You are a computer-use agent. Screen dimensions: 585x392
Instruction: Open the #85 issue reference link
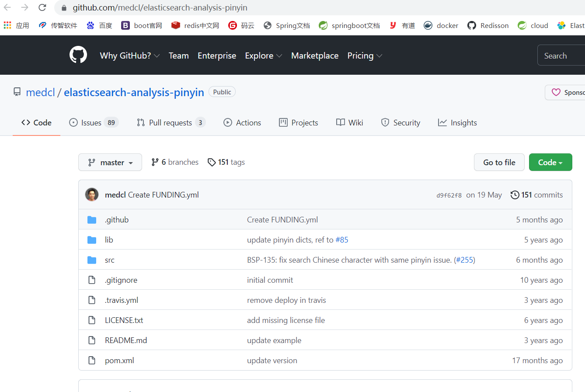(342, 239)
